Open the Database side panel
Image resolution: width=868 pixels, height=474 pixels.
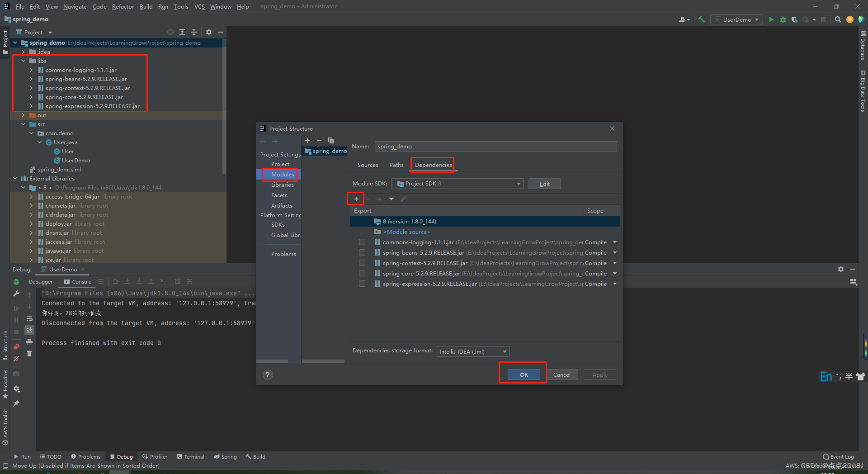(x=863, y=46)
